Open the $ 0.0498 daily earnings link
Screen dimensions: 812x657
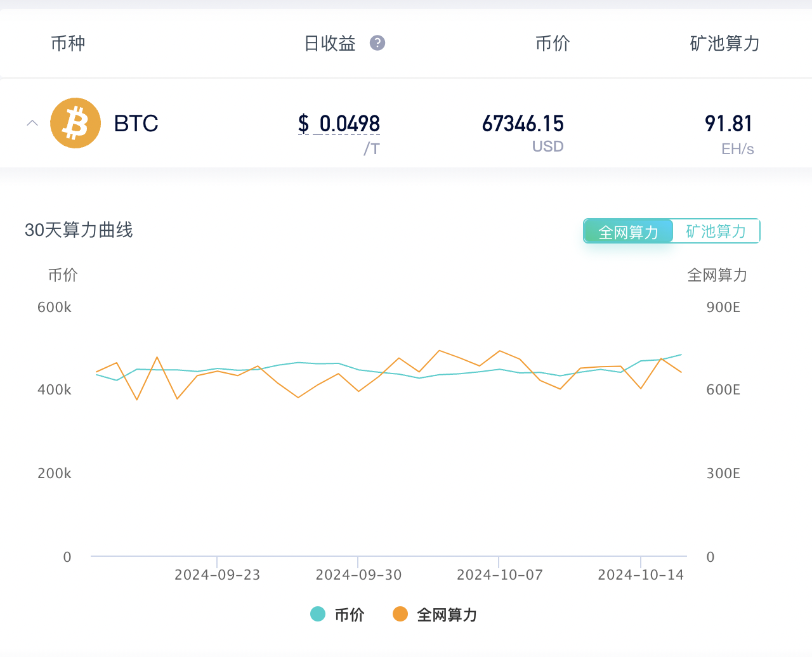pyautogui.click(x=339, y=124)
